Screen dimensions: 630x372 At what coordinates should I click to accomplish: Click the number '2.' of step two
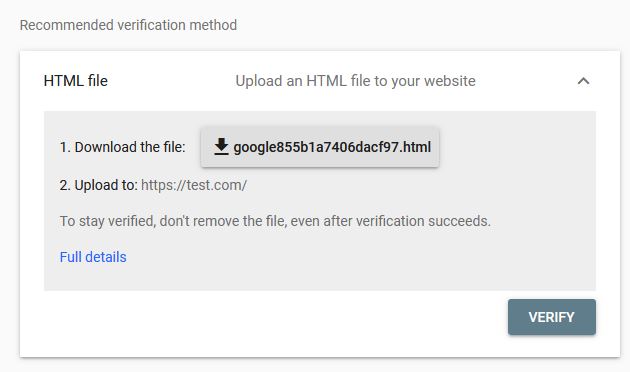65,185
